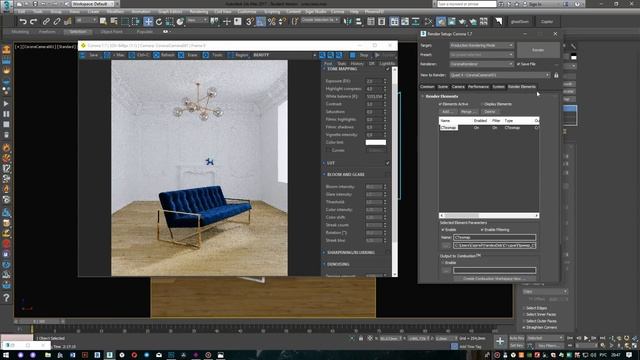Toggle Enable under Selected Element Parameters

[x=443, y=230]
